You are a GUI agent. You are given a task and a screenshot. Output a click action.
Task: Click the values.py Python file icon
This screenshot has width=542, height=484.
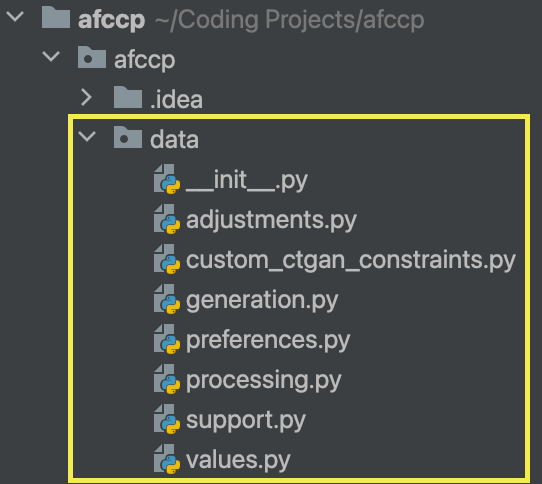click(x=167, y=460)
